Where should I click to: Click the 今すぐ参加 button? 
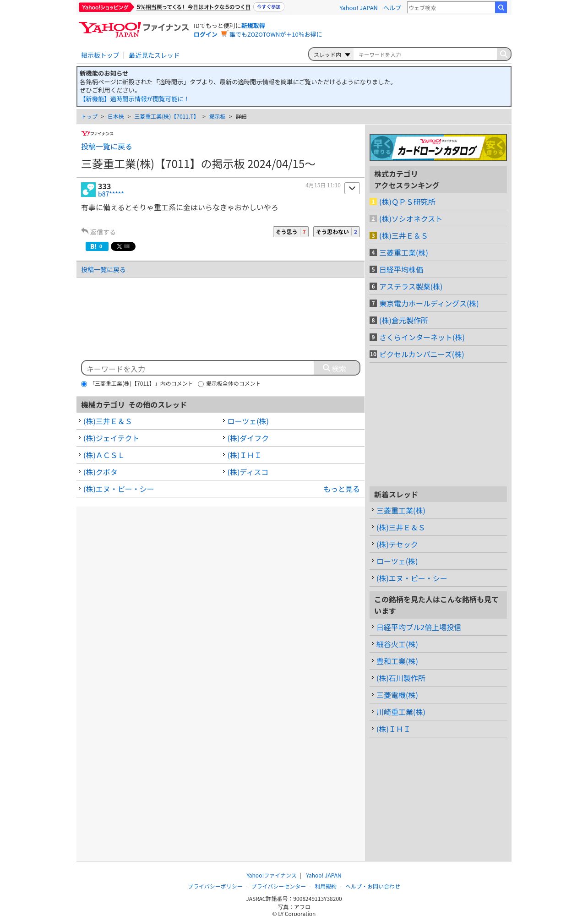point(269,7)
